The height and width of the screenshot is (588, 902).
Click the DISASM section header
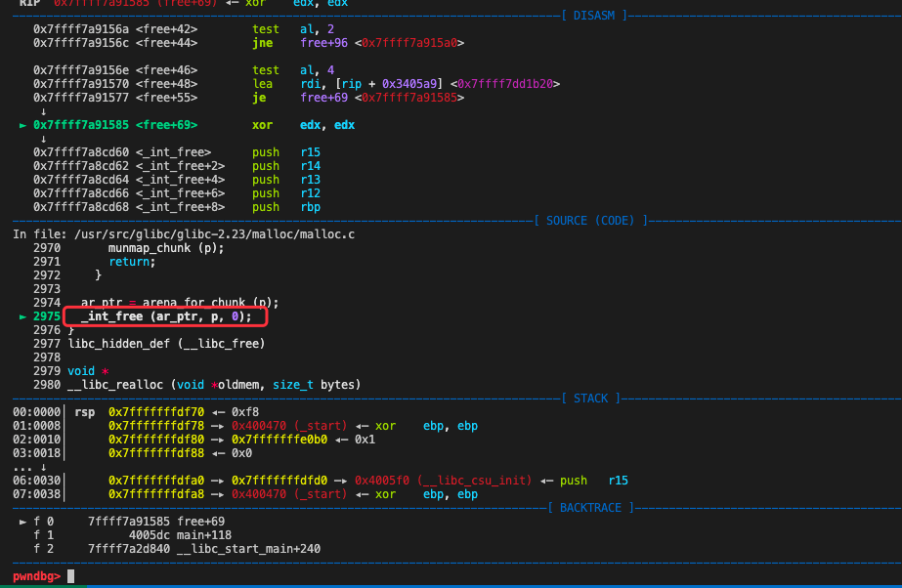point(594,16)
